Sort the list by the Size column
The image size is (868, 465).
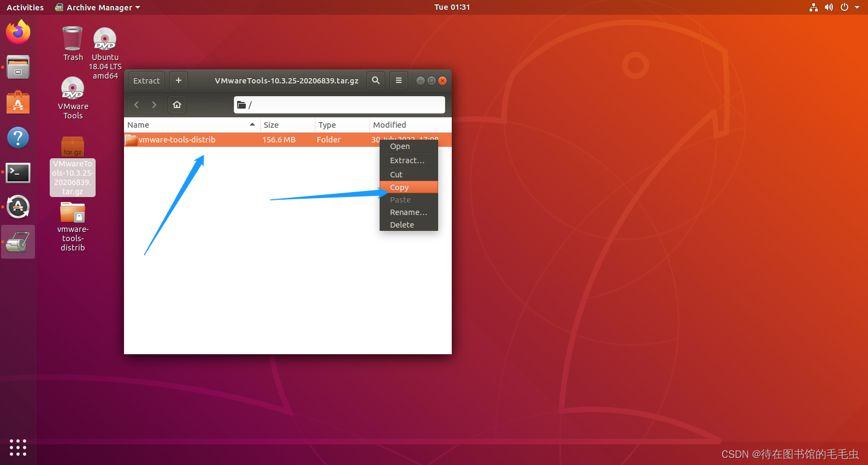[287, 125]
